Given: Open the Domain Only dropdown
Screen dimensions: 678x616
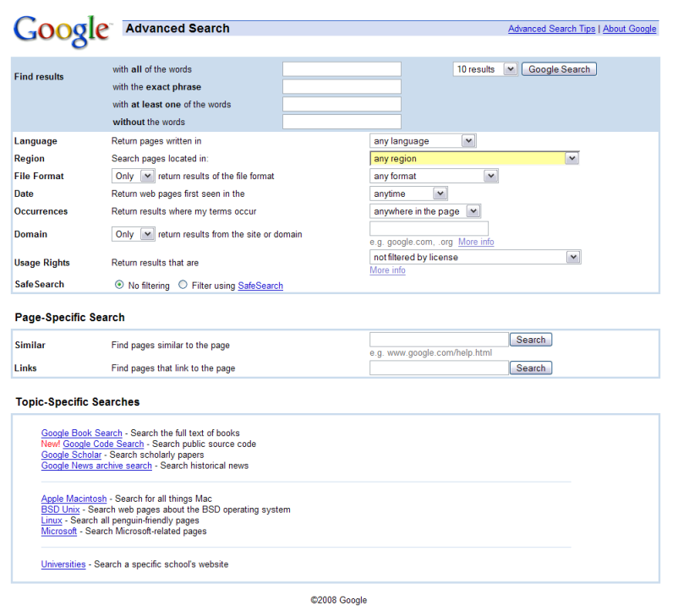Looking at the screenshot, I should [134, 234].
